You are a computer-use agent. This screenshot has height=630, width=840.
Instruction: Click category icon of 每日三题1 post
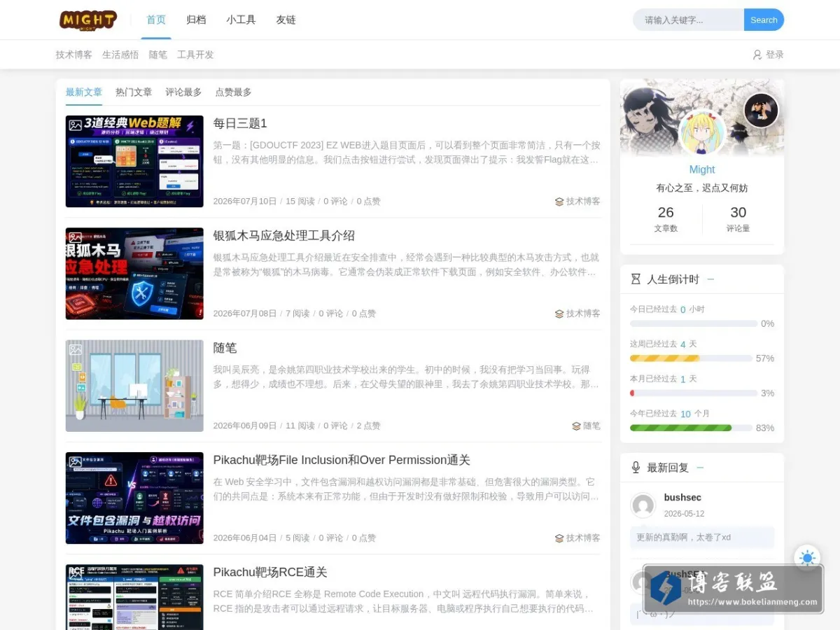pyautogui.click(x=559, y=202)
